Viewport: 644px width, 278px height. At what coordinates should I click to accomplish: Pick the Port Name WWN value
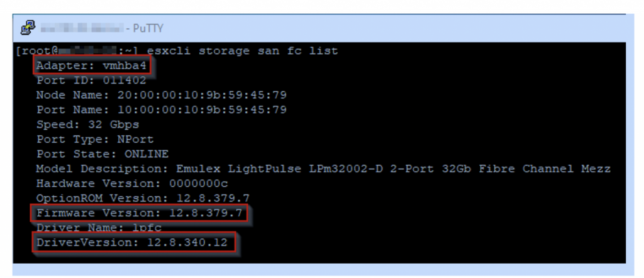pyautogui.click(x=202, y=109)
